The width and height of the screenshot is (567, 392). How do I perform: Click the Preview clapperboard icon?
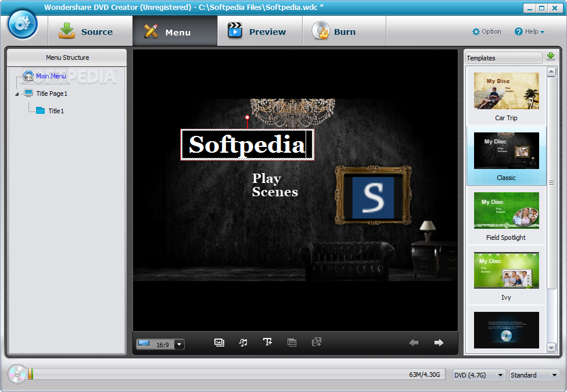[x=235, y=30]
